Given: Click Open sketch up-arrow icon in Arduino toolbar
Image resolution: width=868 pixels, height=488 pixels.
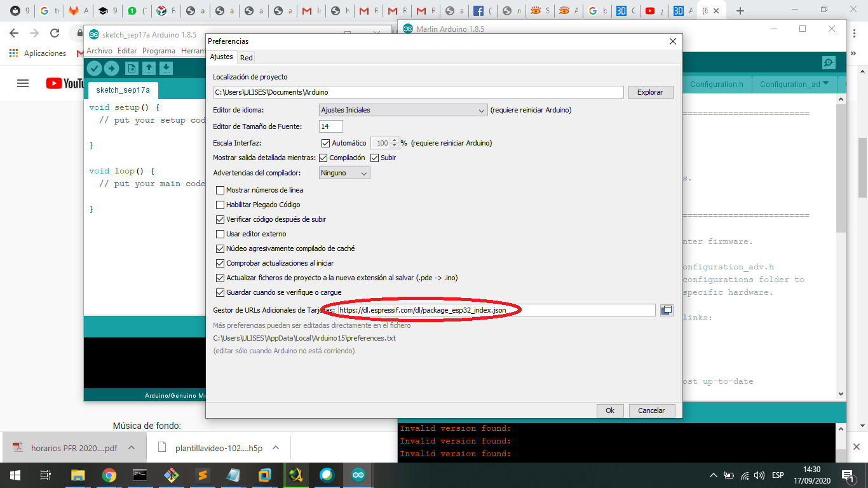Looking at the screenshot, I should point(149,68).
